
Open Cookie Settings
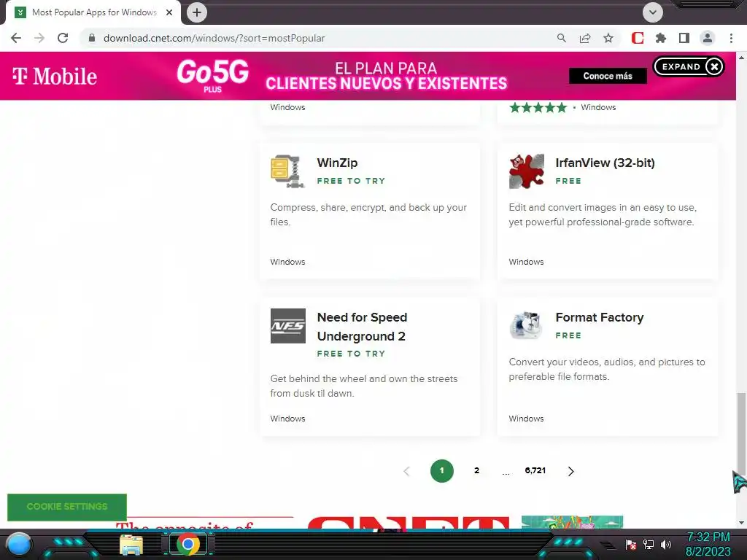coord(67,507)
